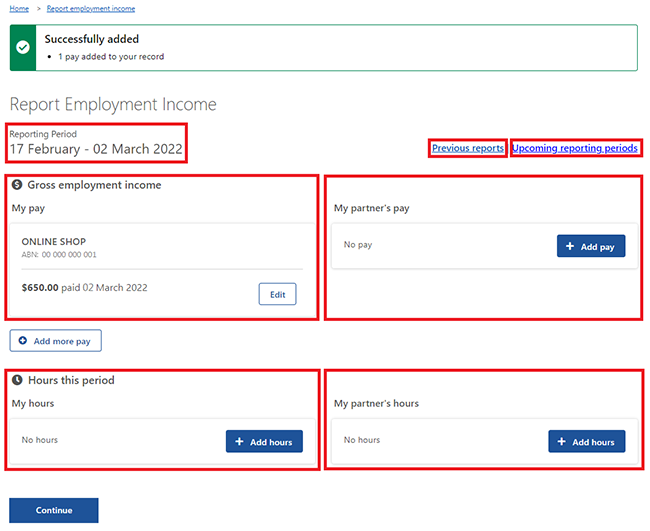Open the Previous reports link
Screen dimensions: 650x531
pos(467,148)
